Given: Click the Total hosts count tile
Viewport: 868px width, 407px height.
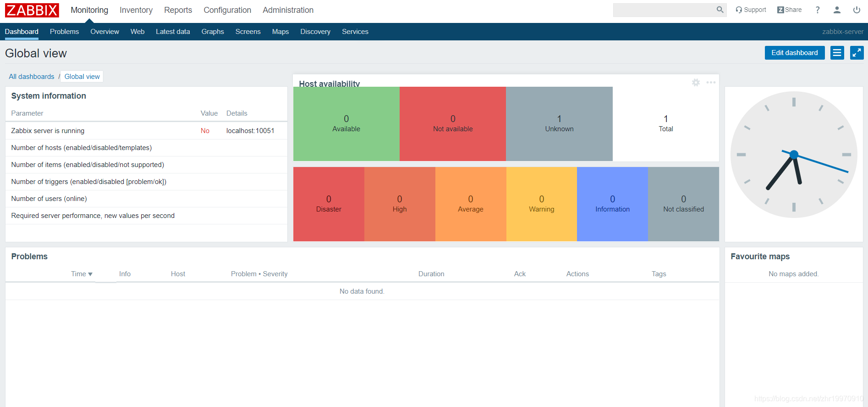Looking at the screenshot, I should pyautogui.click(x=666, y=124).
